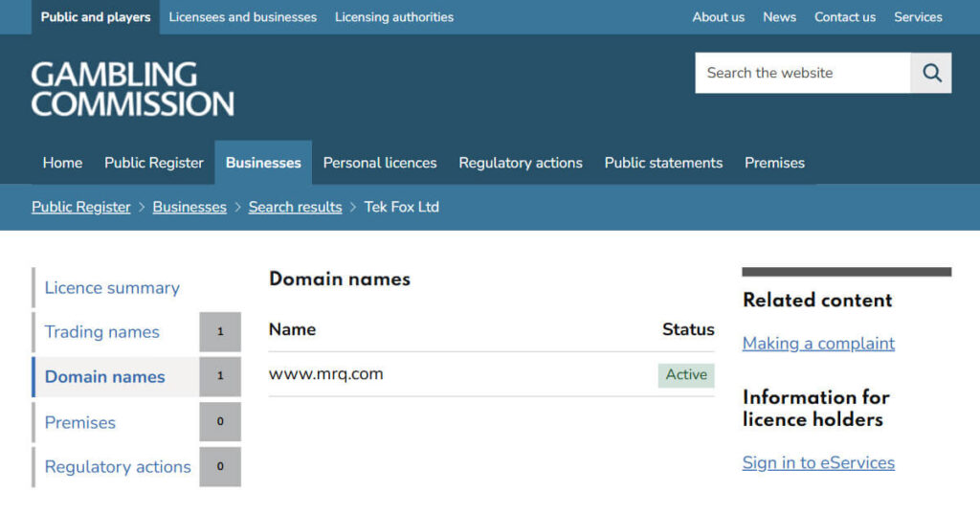
Task: Select Home in the navigation bar
Action: pos(62,163)
